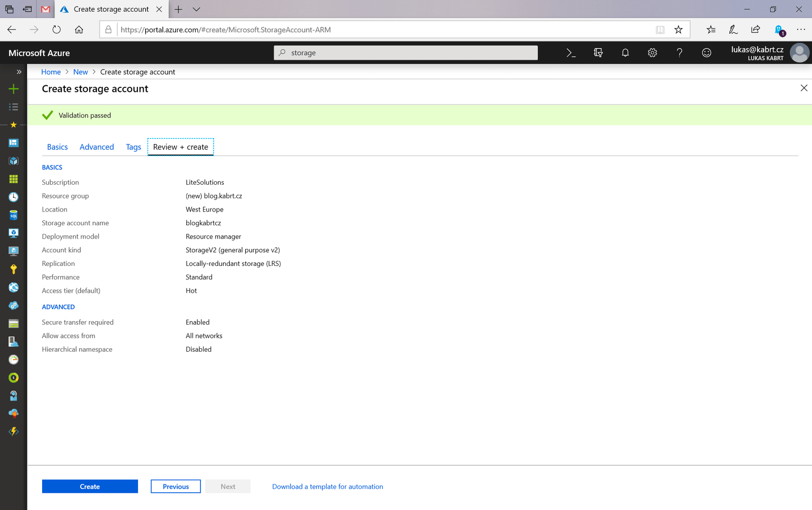
Task: Open the Help question mark icon
Action: (680, 53)
